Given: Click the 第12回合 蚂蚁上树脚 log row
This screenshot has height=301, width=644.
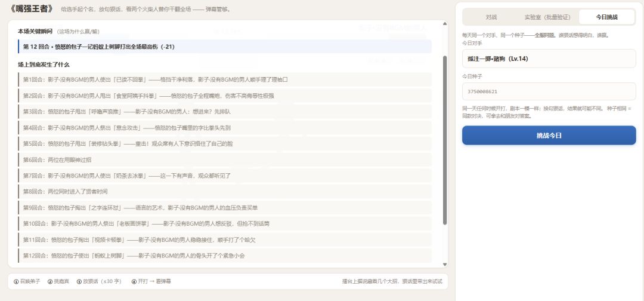Looking at the screenshot, I should tap(225, 256).
